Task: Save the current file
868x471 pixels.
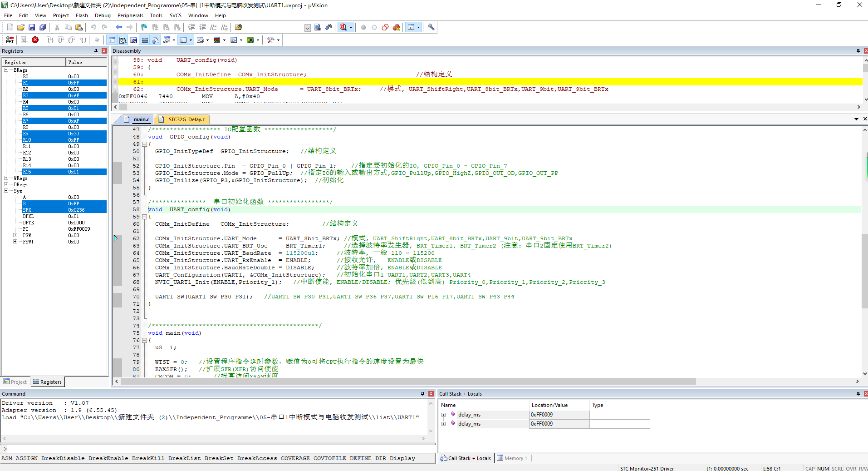Action: (32, 27)
